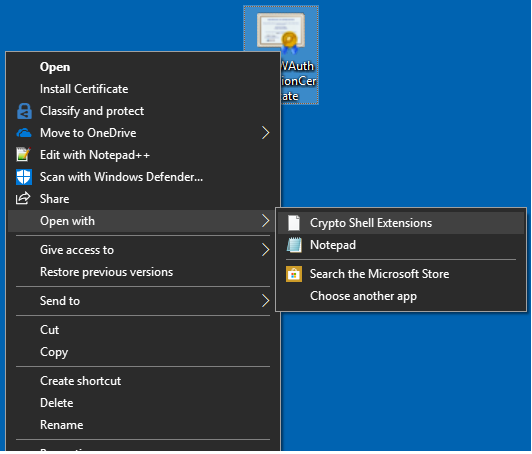
Task: Choose Rename from the context menu
Action: click(x=143, y=425)
